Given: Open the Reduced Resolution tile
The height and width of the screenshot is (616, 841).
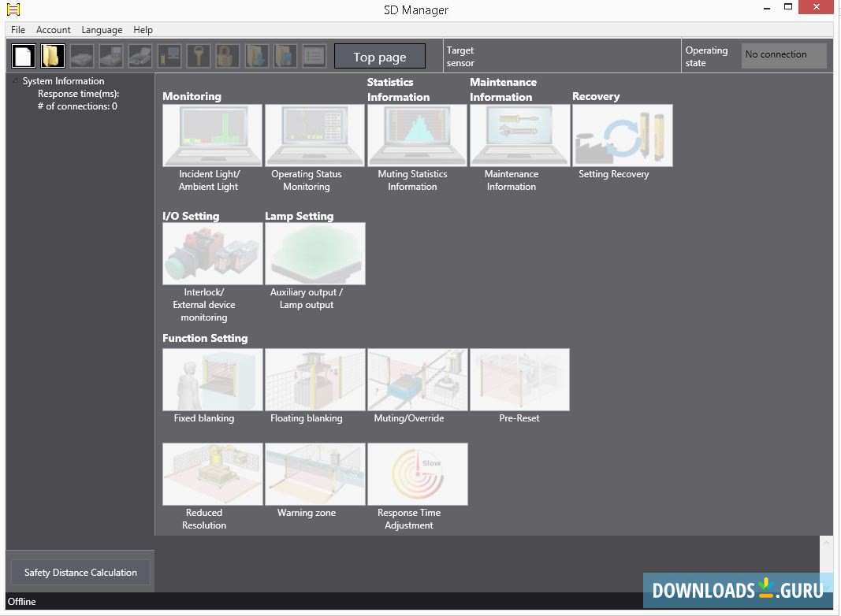Looking at the screenshot, I should point(212,474).
